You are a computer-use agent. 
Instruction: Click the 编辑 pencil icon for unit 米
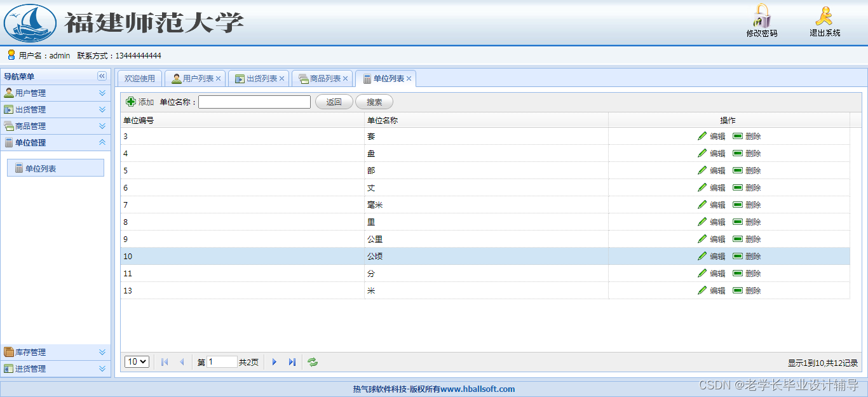[702, 290]
